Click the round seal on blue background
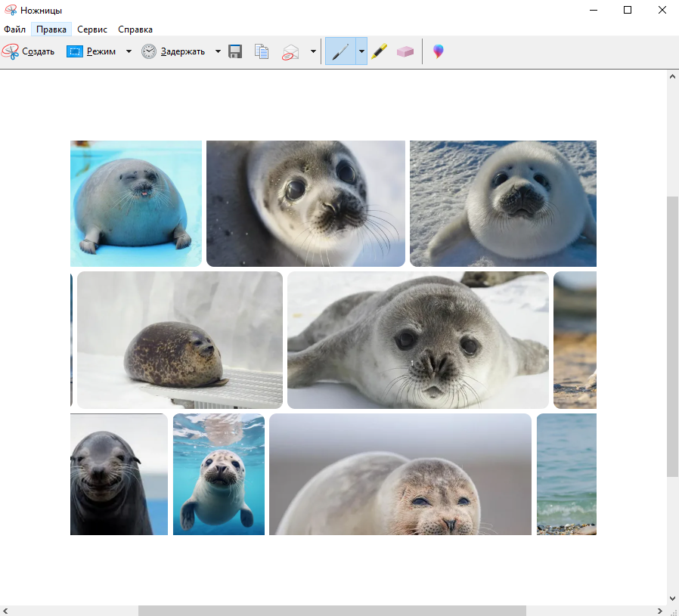 [x=136, y=203]
